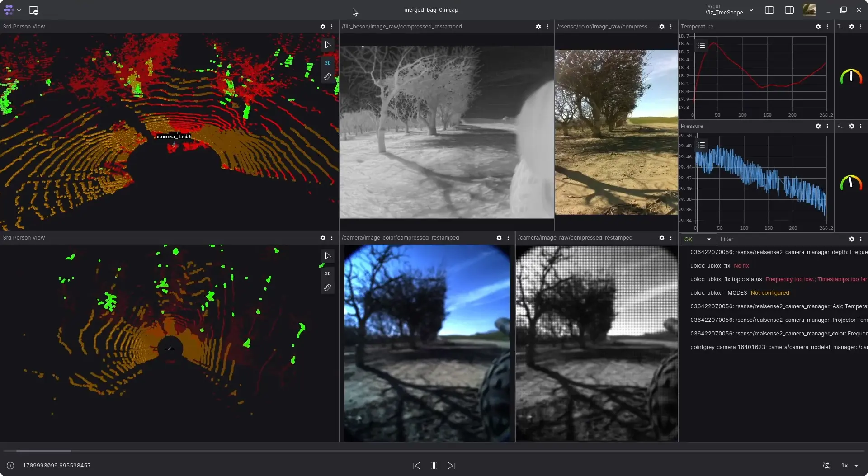Open the Pressure panel three-dot menu
The height and width of the screenshot is (476, 868).
tap(827, 126)
